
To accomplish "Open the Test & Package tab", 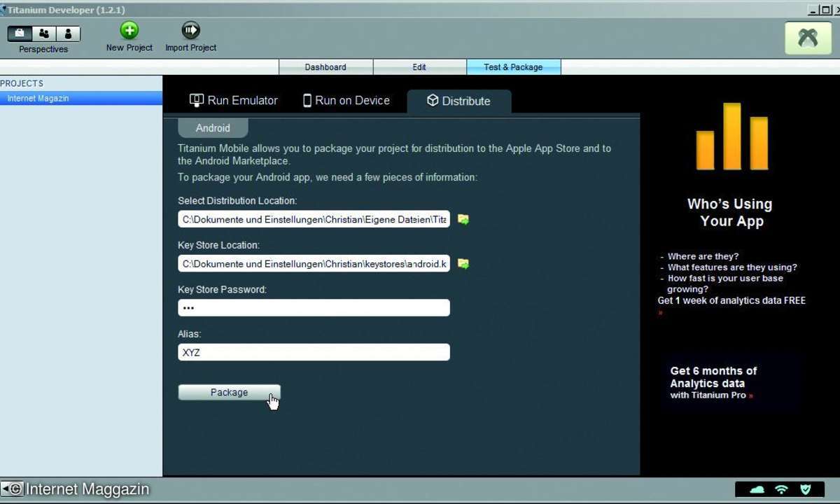I will coord(513,67).
